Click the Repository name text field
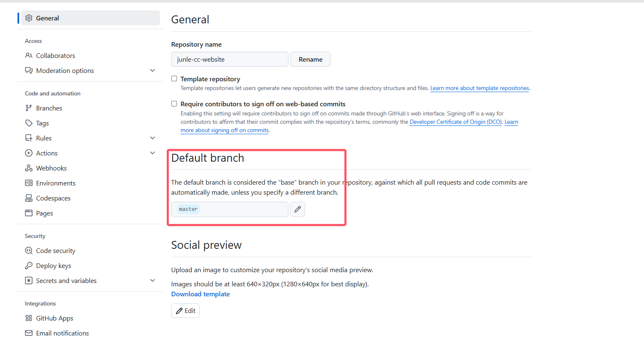The image size is (644, 338). (230, 59)
